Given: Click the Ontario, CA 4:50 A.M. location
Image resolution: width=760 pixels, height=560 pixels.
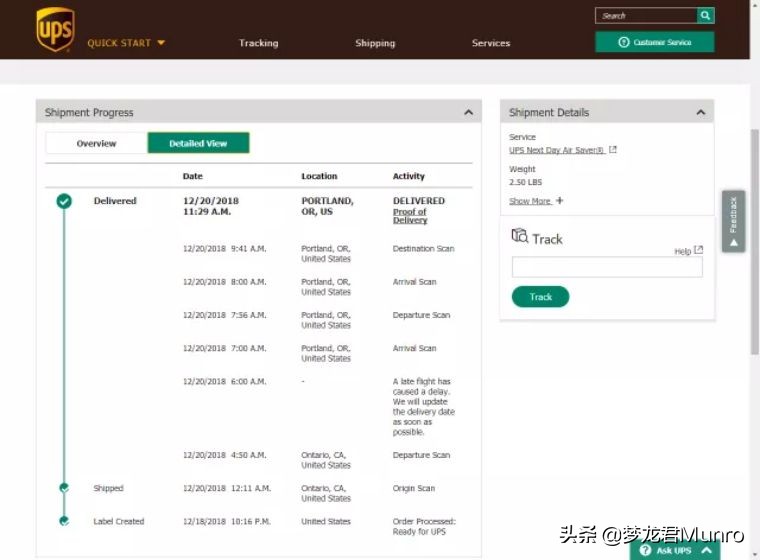Looking at the screenshot, I should (x=326, y=460).
